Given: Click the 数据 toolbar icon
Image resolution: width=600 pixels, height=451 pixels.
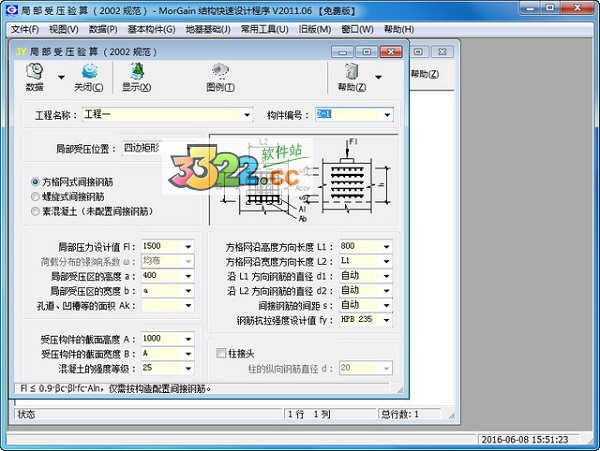Looking at the screenshot, I should click(34, 77).
